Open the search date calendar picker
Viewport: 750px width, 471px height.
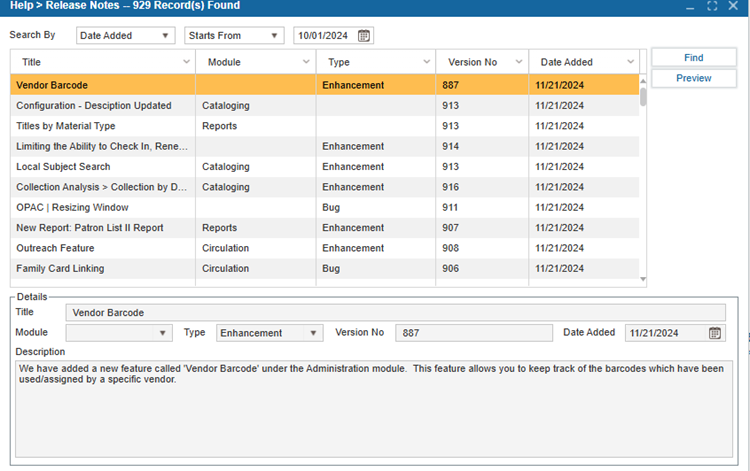(364, 35)
